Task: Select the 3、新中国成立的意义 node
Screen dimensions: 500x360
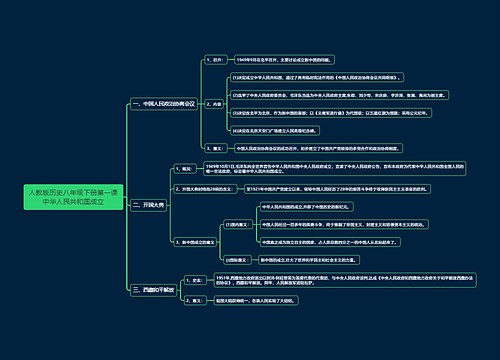Action: coord(195,242)
